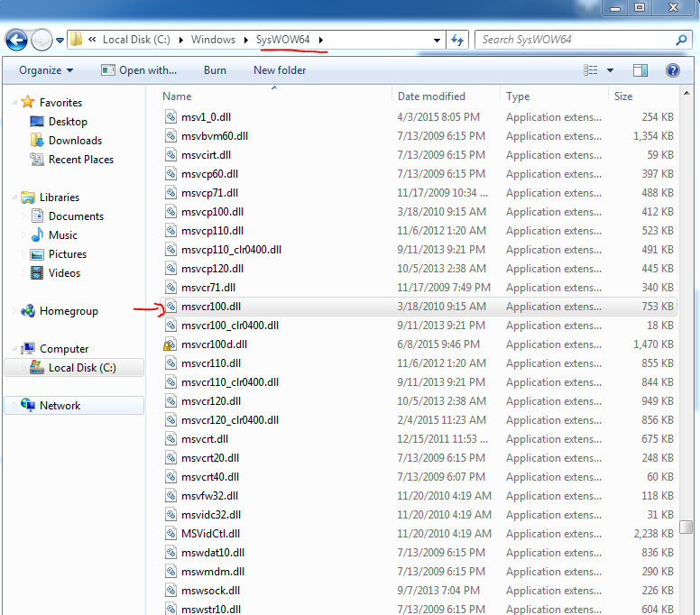Select file mswsock.dll
The image size is (700, 615).
point(210,591)
